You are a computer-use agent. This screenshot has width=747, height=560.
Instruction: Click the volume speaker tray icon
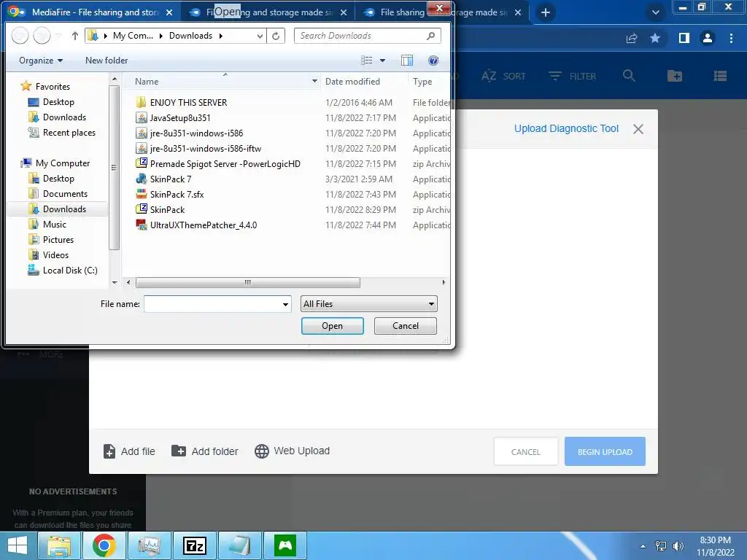[678, 546]
